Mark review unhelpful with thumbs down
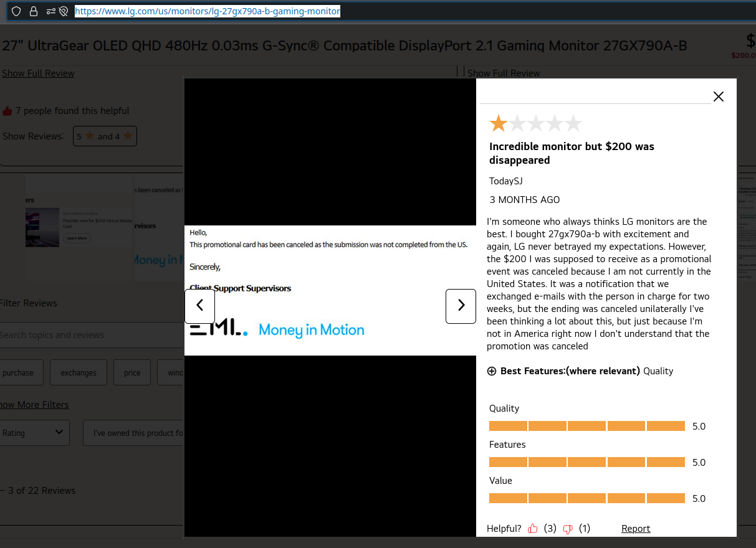The height and width of the screenshot is (548, 756). click(568, 529)
